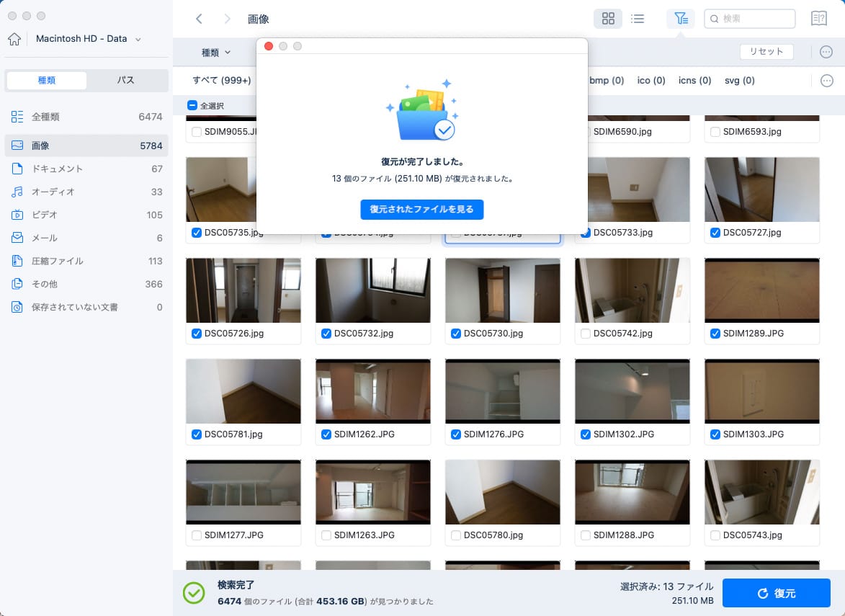Uncheck DSC05735.jpg
Image resolution: width=845 pixels, height=616 pixels.
[x=197, y=233]
